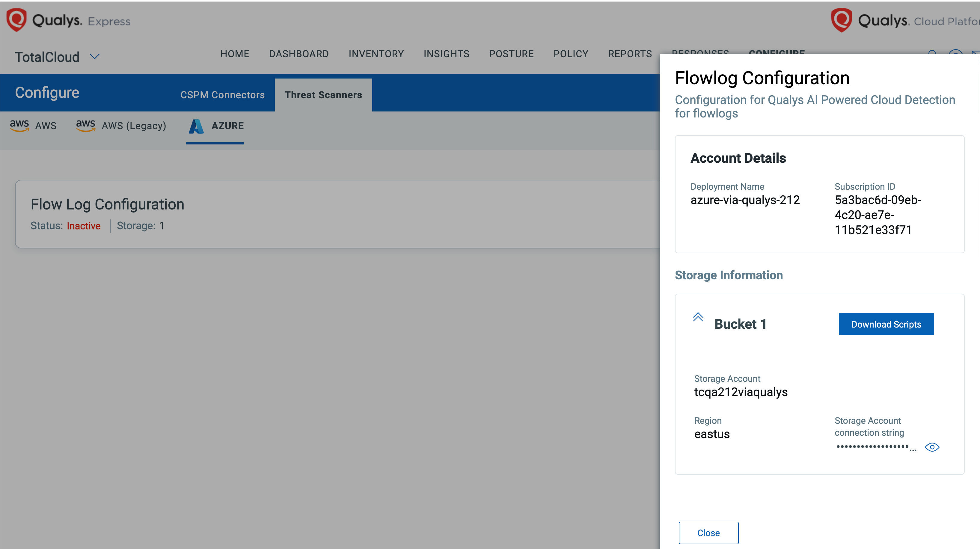
Task: Click the Configure page title
Action: (47, 93)
